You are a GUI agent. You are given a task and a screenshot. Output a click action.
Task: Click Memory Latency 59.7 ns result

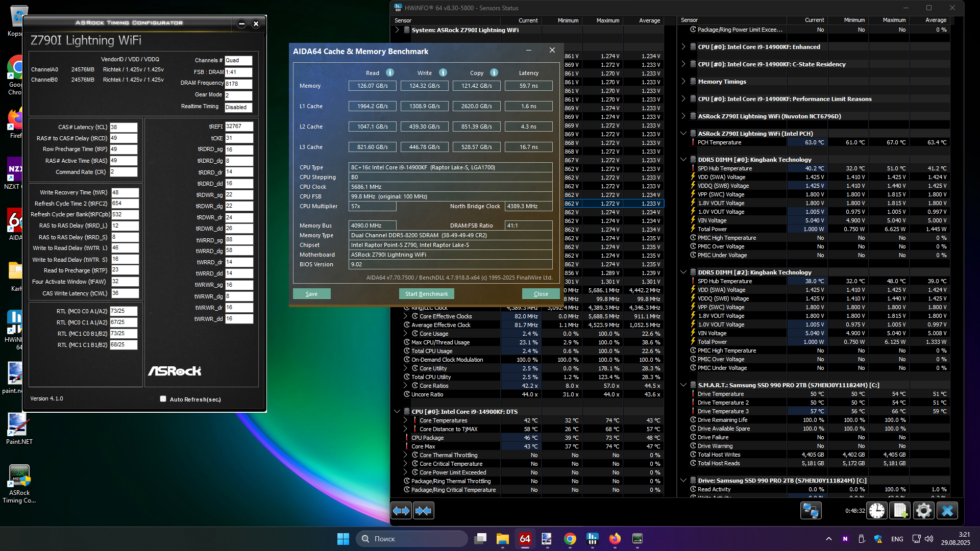pos(528,86)
